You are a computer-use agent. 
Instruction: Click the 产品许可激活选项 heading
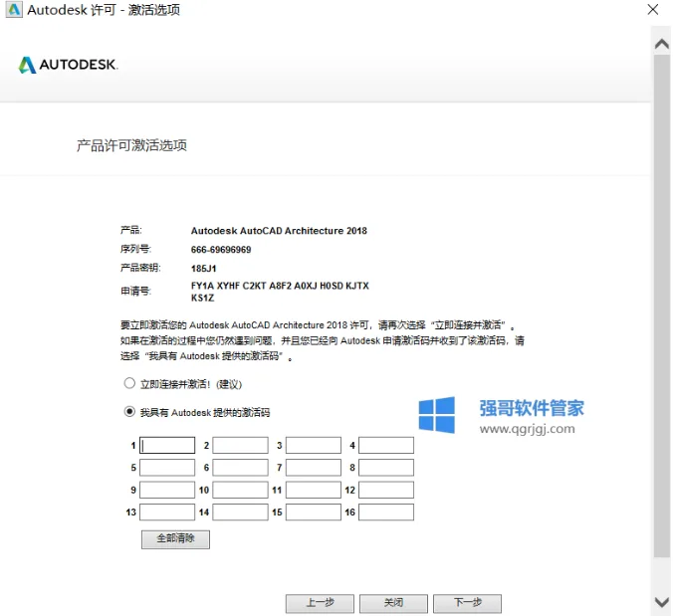(131, 145)
